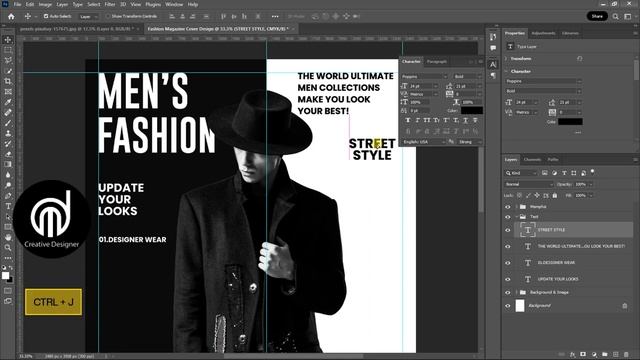This screenshot has height=360, width=640.
Task: Select the Gradient tool
Action: pyautogui.click(x=8, y=164)
